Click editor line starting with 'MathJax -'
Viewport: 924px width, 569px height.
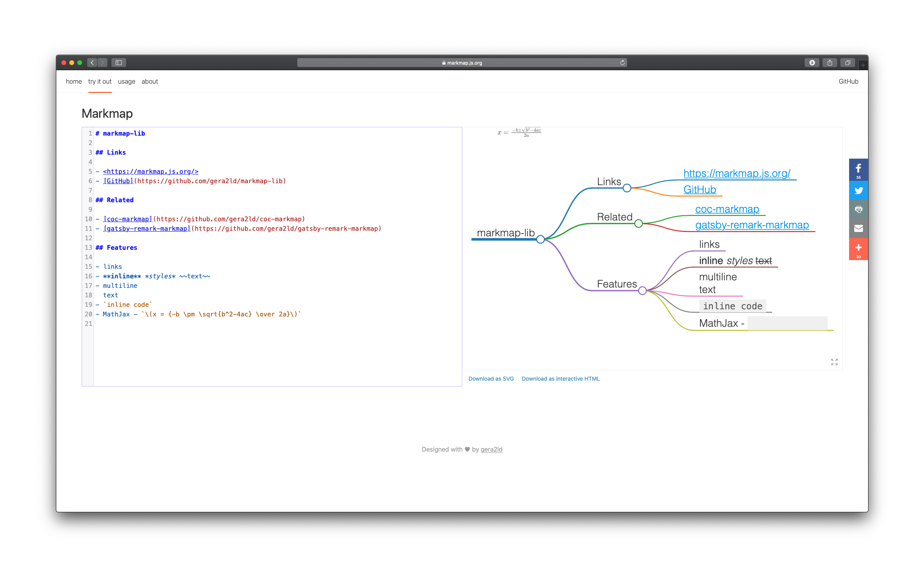click(x=198, y=314)
